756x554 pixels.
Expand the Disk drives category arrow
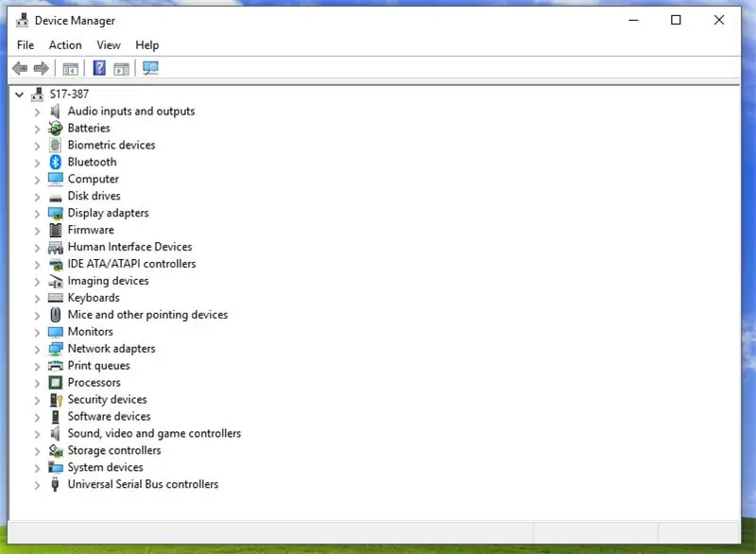click(x=37, y=197)
